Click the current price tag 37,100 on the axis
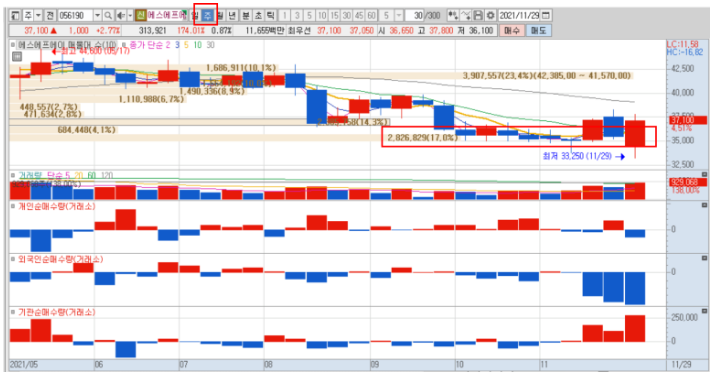 [x=688, y=120]
